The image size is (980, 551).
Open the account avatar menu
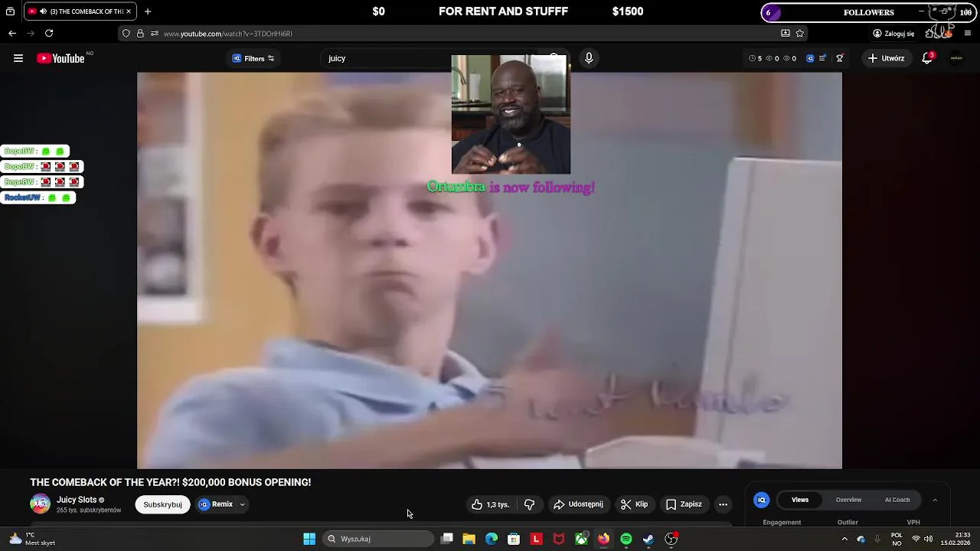(956, 58)
